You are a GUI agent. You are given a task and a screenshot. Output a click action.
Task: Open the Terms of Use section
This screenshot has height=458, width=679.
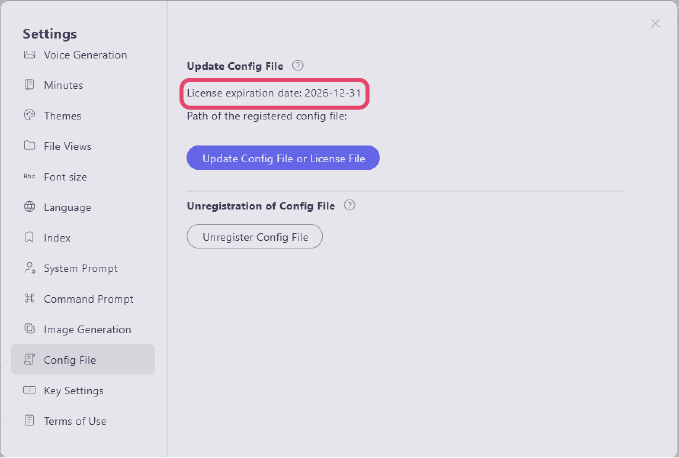pos(75,421)
